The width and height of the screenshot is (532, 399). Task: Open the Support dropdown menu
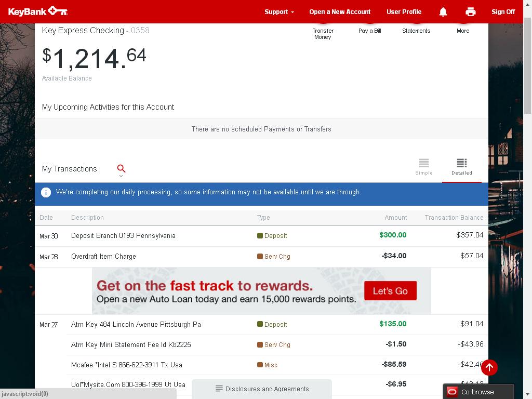coord(279,12)
